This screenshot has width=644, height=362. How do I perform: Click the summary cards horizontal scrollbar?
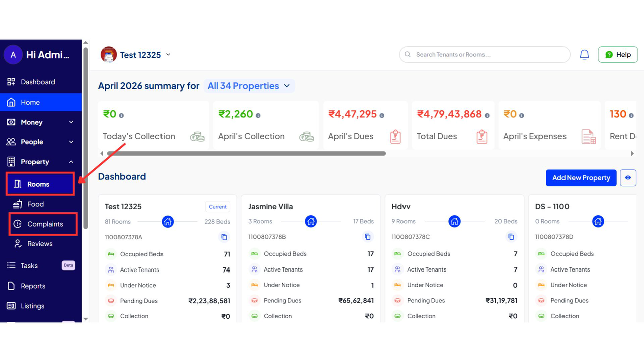(247, 154)
